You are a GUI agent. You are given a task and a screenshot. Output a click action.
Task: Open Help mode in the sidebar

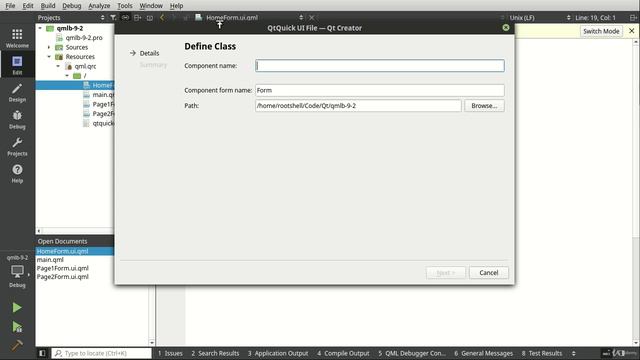pos(17,173)
